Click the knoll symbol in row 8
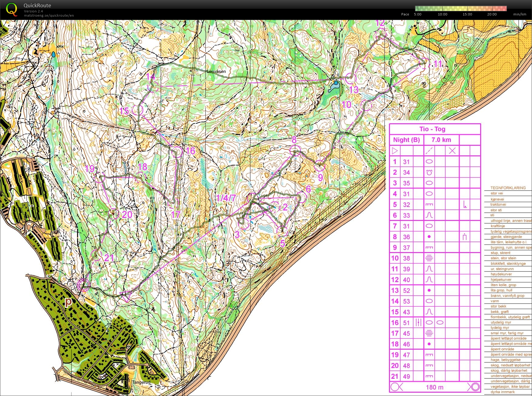Viewport: 532px width, 396px height. [x=429, y=237]
